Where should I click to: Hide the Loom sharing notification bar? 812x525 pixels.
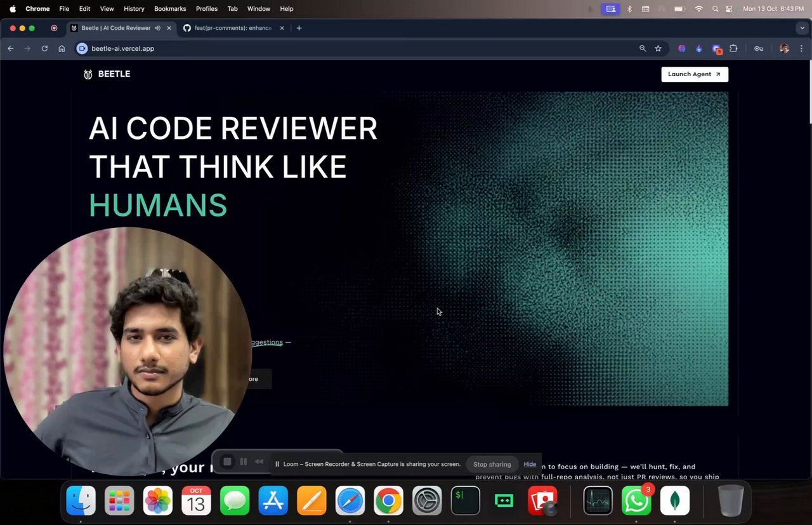tap(530, 464)
